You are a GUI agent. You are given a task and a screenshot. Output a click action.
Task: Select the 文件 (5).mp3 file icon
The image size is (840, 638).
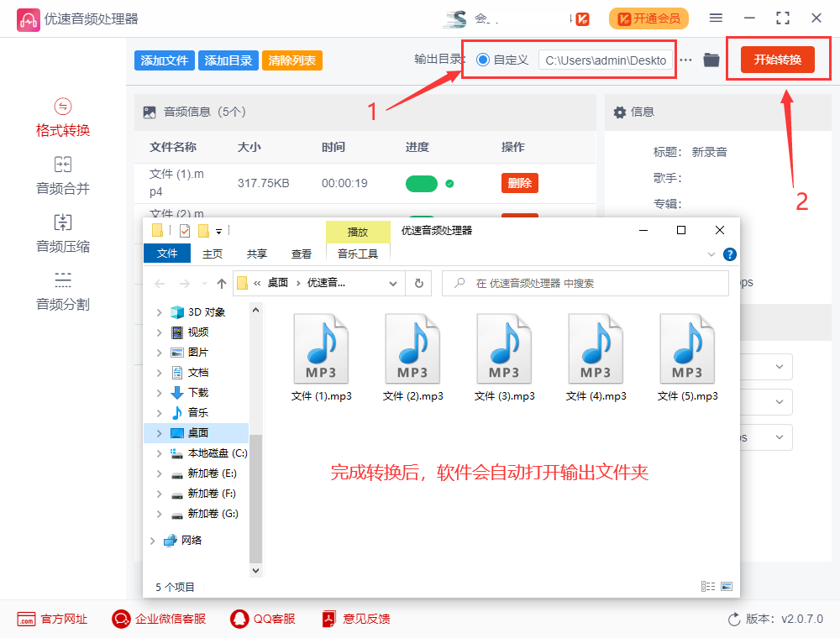click(x=688, y=348)
